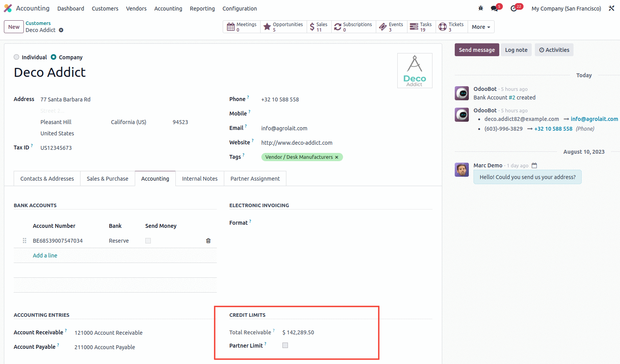This screenshot has height=364, width=620.
Task: Open Meetings calendar smart button
Action: click(x=242, y=27)
